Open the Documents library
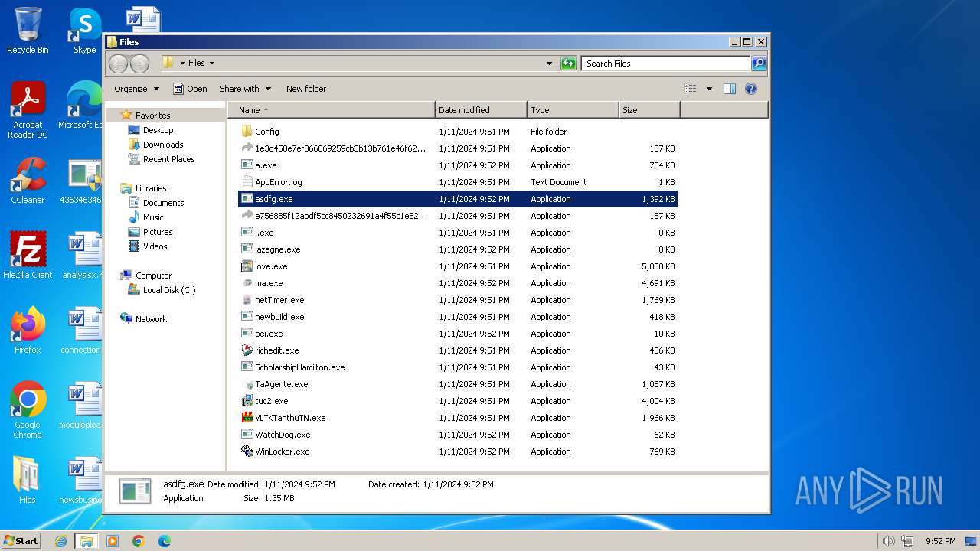980x551 pixels. coord(163,203)
